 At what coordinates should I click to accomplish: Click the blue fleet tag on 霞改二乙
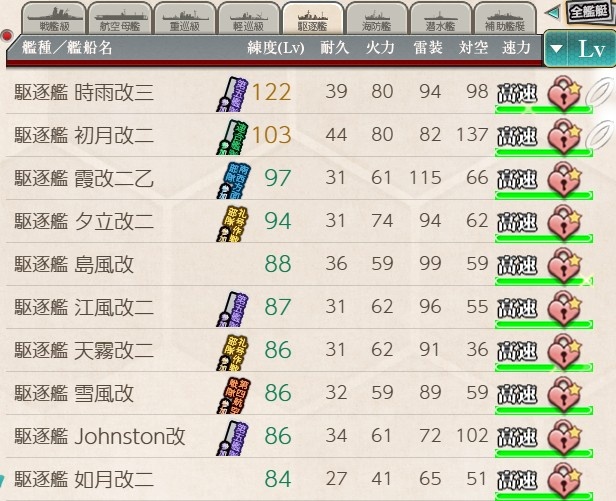[x=234, y=180]
